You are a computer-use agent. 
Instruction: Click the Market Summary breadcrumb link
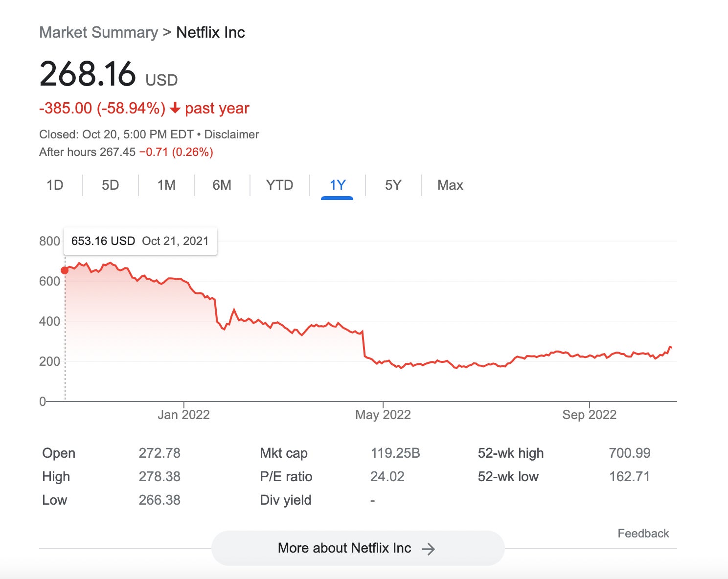(98, 33)
